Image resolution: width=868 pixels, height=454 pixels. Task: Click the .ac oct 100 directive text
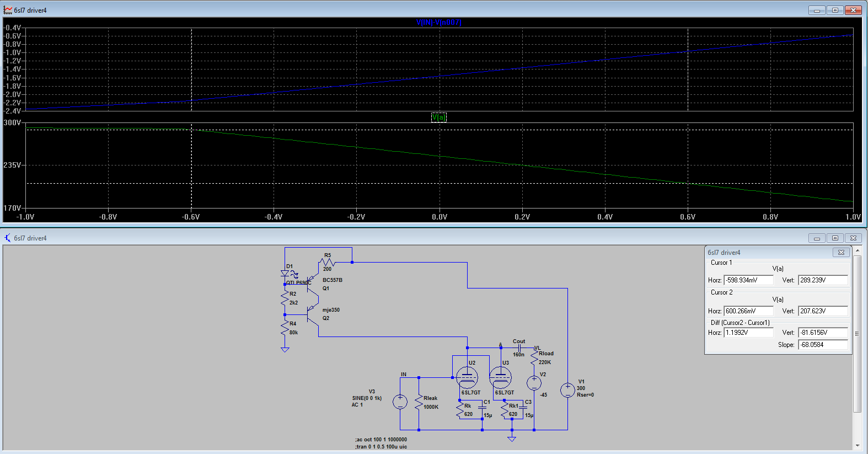(x=381, y=440)
